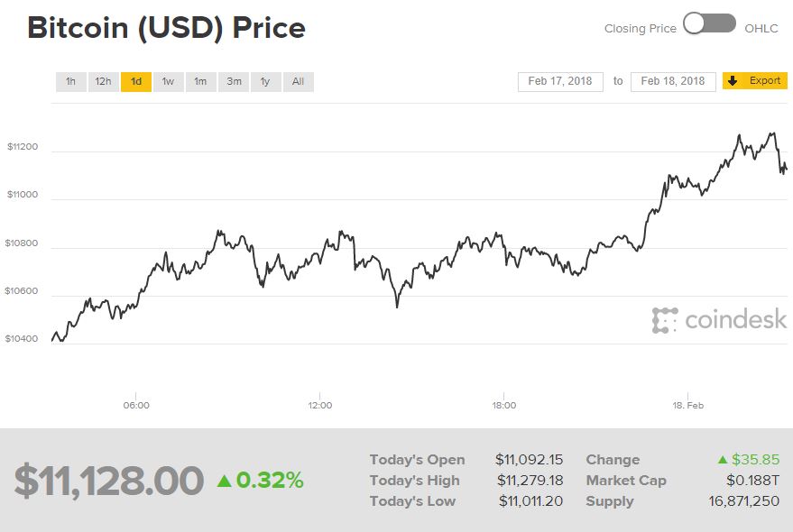Click the green triangle next to $35.85
The width and height of the screenshot is (793, 532).
point(722,460)
